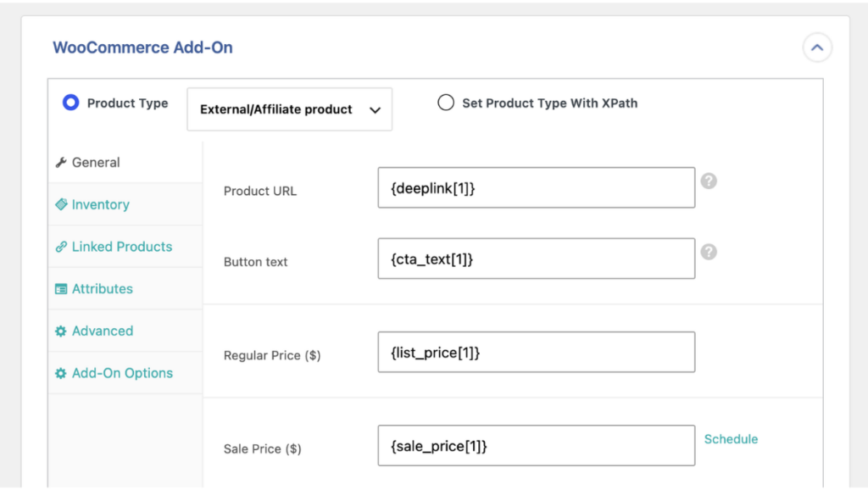Click the gear icon beside Add-On Options
The height and width of the screenshot is (490, 868).
61,373
